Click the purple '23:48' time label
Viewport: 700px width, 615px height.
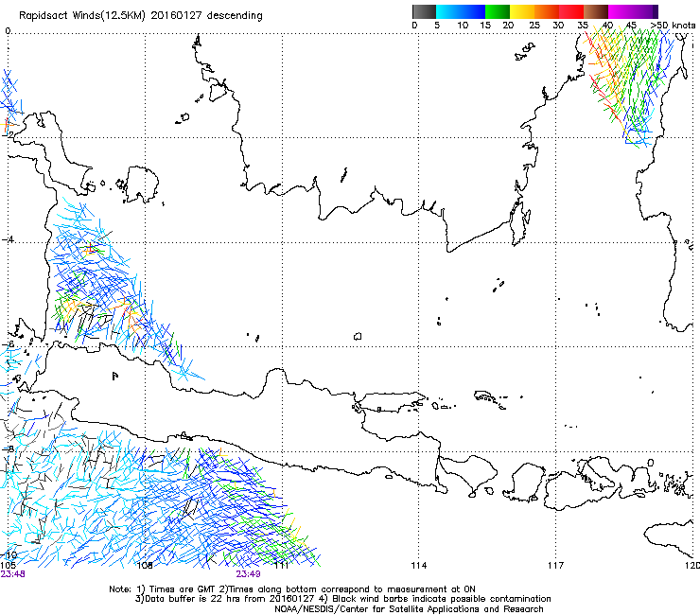[x=13, y=574]
